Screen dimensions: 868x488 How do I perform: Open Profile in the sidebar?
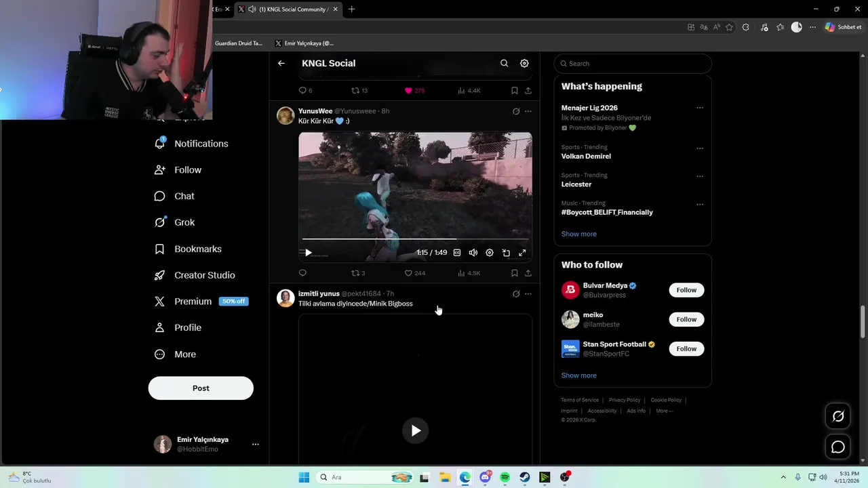point(178,327)
